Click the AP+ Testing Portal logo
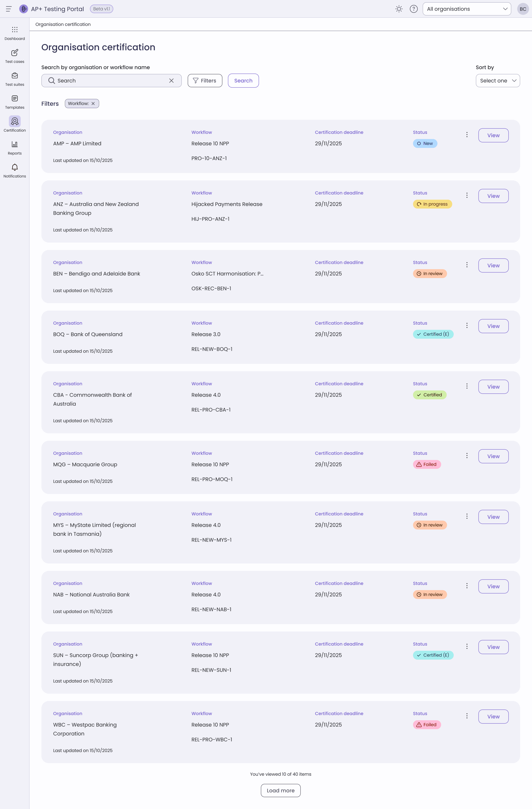The height and width of the screenshot is (809, 532). tap(23, 9)
